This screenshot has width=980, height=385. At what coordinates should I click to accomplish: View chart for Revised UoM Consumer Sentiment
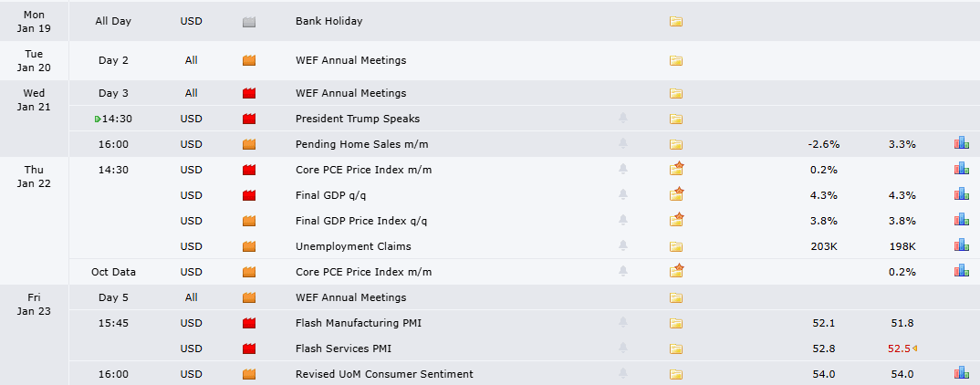[x=961, y=374]
